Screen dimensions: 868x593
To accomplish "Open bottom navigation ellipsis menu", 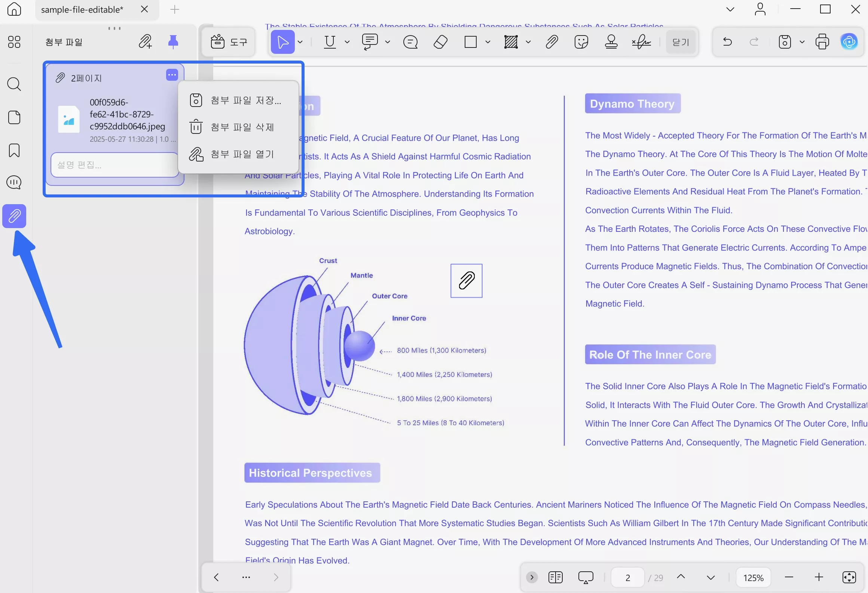I will (x=246, y=577).
